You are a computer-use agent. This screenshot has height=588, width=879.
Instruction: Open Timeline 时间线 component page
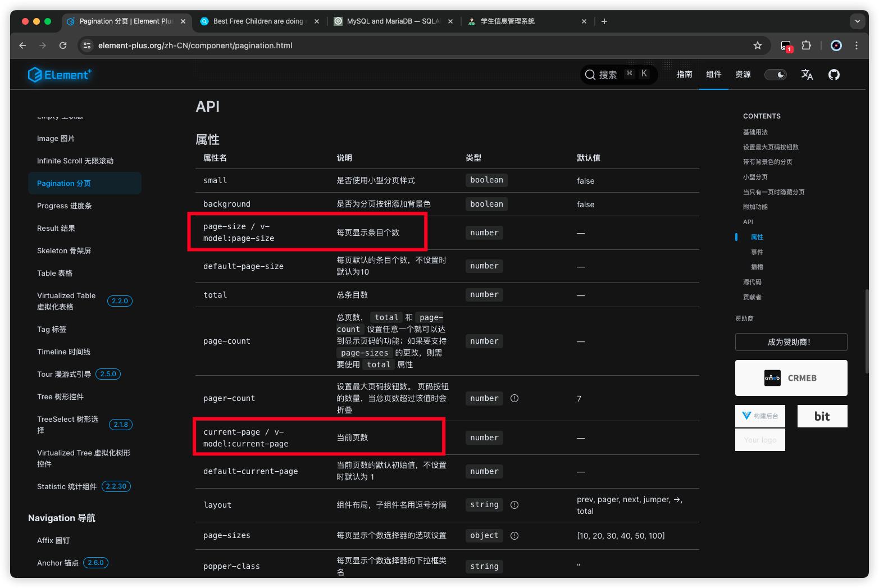pyautogui.click(x=63, y=352)
